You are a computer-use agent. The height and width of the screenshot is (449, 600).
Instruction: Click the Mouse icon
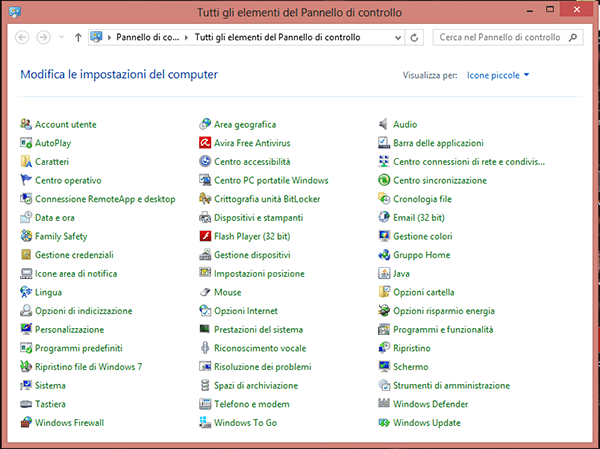click(205, 292)
